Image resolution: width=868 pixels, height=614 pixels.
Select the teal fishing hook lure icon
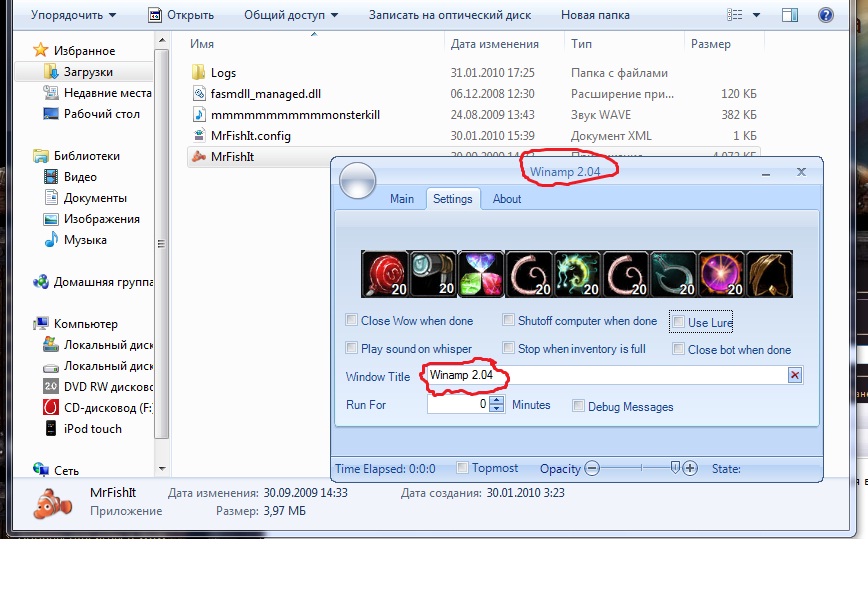point(673,273)
